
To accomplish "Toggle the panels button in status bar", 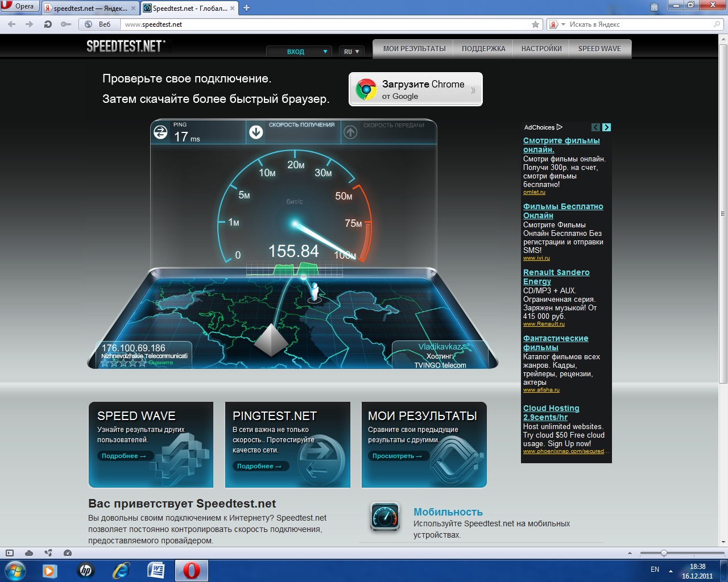I will tap(9, 553).
